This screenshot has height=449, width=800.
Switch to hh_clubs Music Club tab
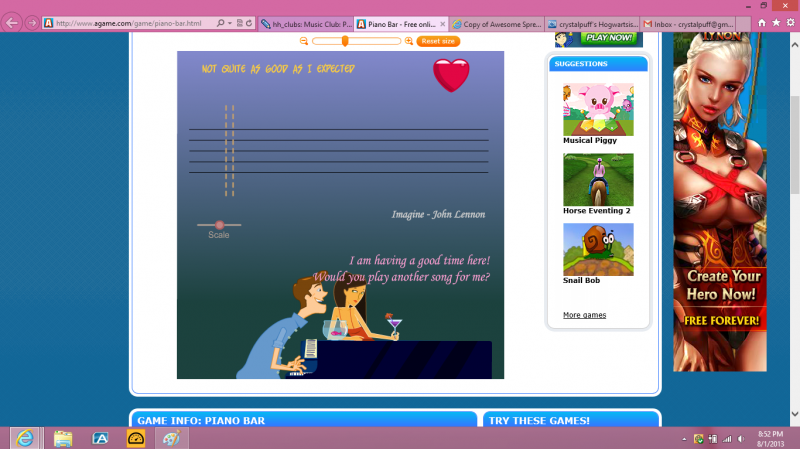point(306,24)
